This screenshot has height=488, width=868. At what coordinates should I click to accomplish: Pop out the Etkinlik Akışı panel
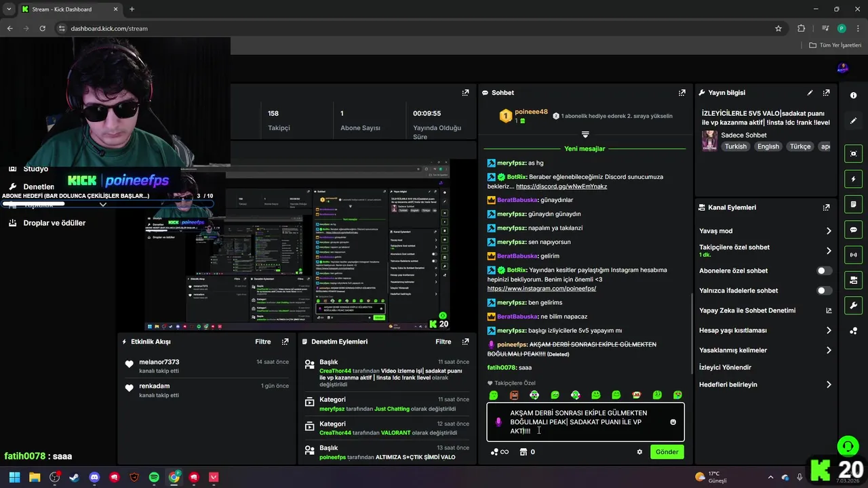(285, 342)
